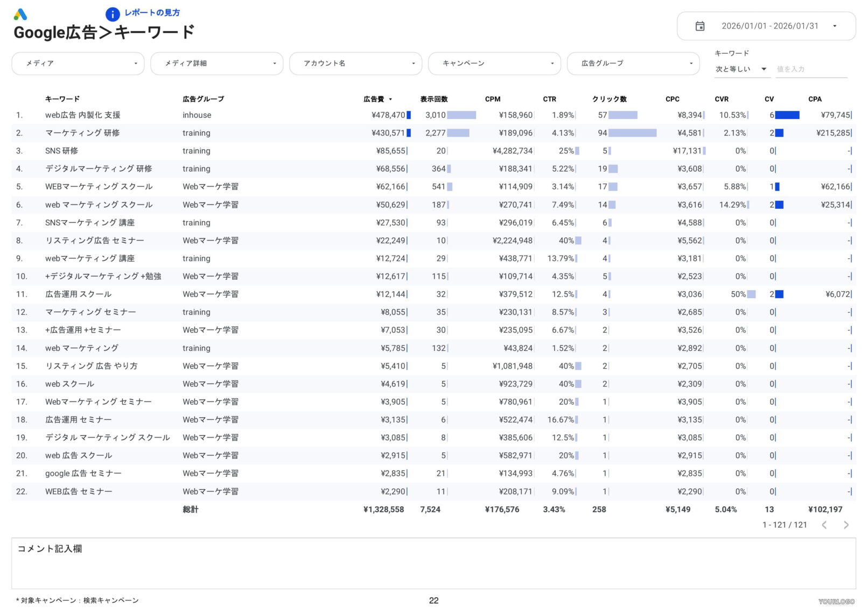Sort by the 広告費 column header
868x613 pixels.
(374, 99)
